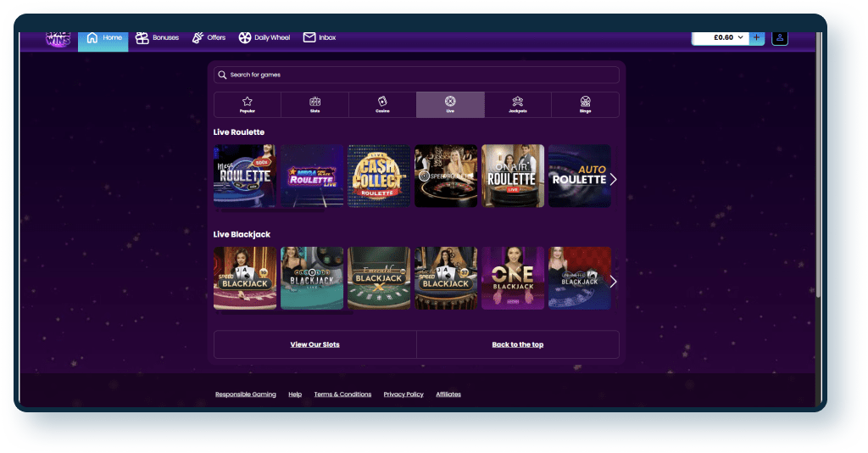Open the user account profile icon
The width and height of the screenshot is (868, 453).
point(780,38)
